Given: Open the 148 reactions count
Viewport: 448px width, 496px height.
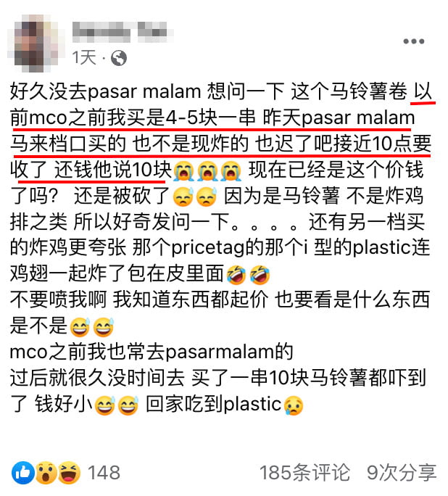Looking at the screenshot, I should coord(104,473).
